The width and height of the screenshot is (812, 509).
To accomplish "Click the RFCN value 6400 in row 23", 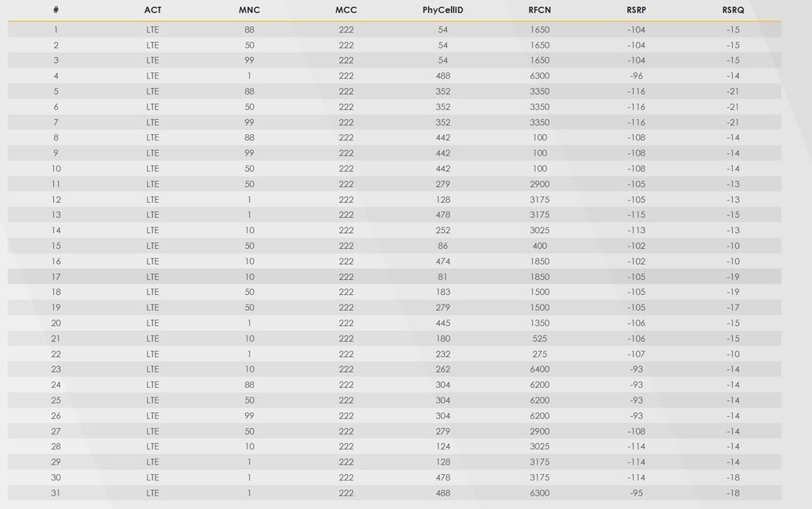I will tap(539, 369).
